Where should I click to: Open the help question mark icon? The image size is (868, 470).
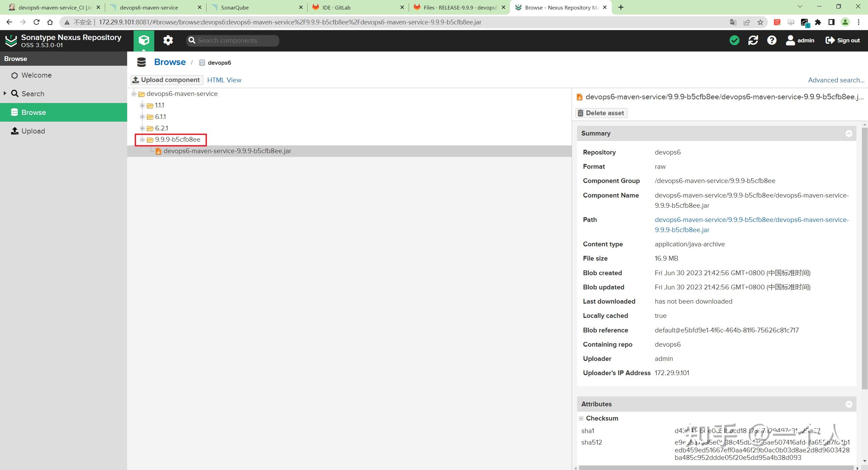coord(772,40)
